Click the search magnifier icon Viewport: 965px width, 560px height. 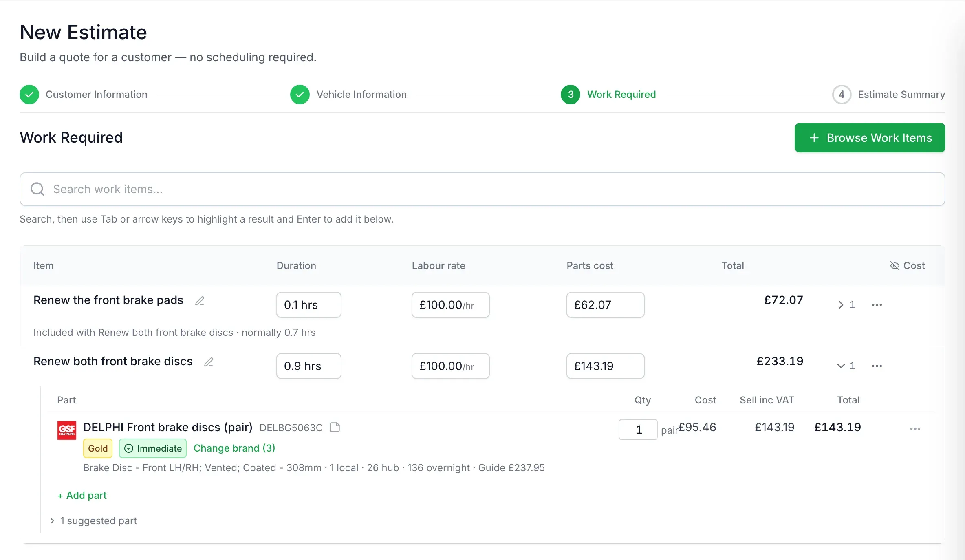[37, 189]
